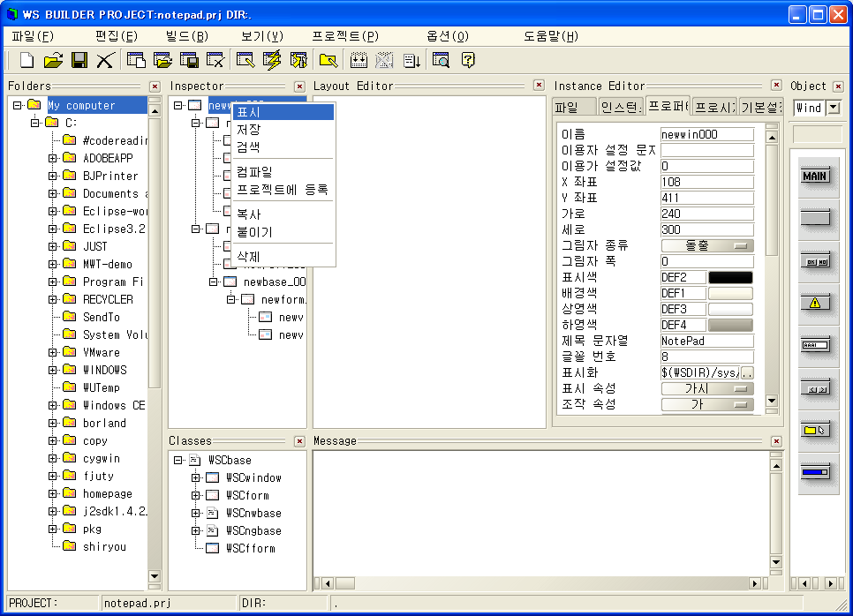The width and height of the screenshot is (853, 616).
Task: Close the Inspector panel
Action: [299, 86]
